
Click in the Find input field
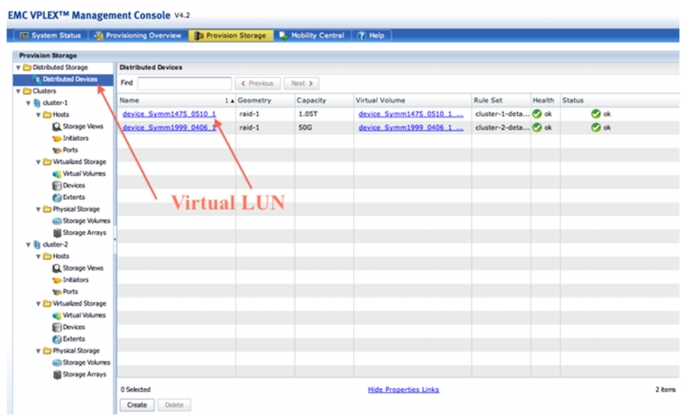184,83
